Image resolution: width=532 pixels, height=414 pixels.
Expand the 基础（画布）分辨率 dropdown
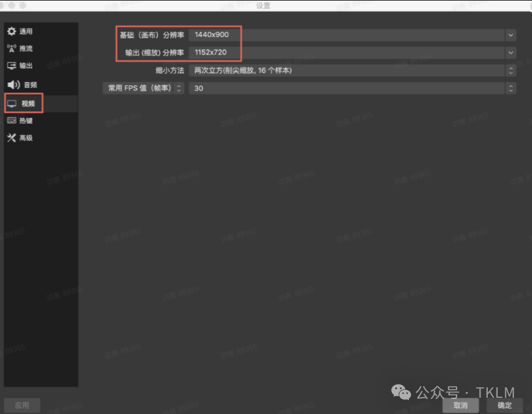point(510,35)
